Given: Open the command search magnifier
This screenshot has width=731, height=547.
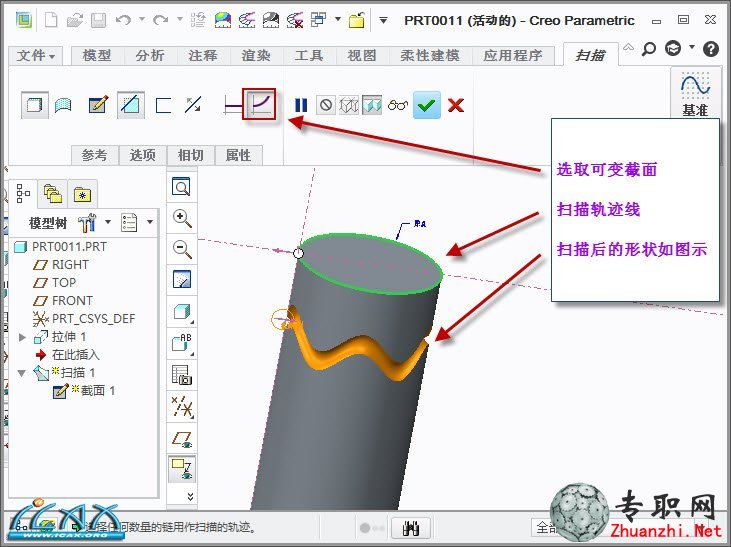Looking at the screenshot, I should tap(649, 48).
